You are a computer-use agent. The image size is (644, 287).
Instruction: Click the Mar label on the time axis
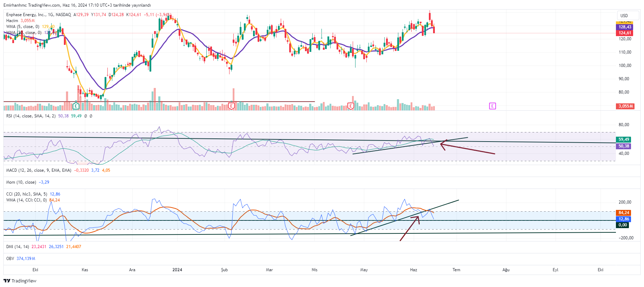coord(269,270)
